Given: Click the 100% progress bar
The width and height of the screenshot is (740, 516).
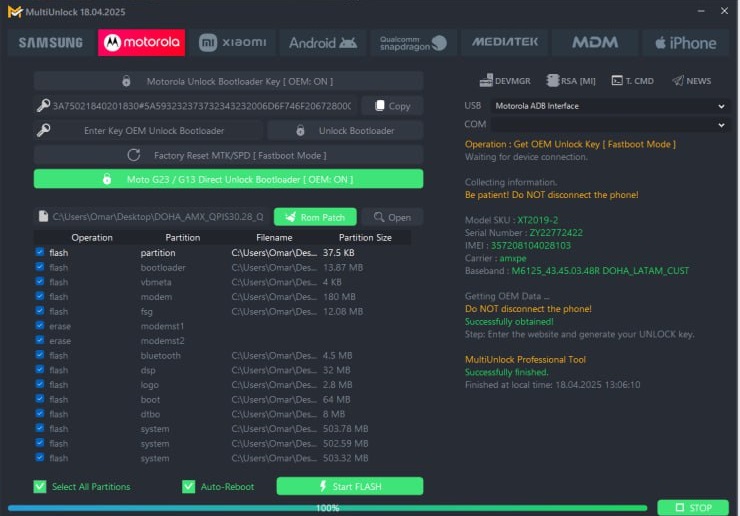Looking at the screenshot, I should pos(328,508).
